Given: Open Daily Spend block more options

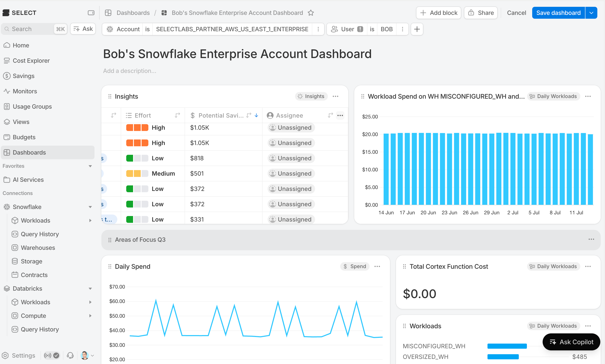Looking at the screenshot, I should click(x=377, y=267).
